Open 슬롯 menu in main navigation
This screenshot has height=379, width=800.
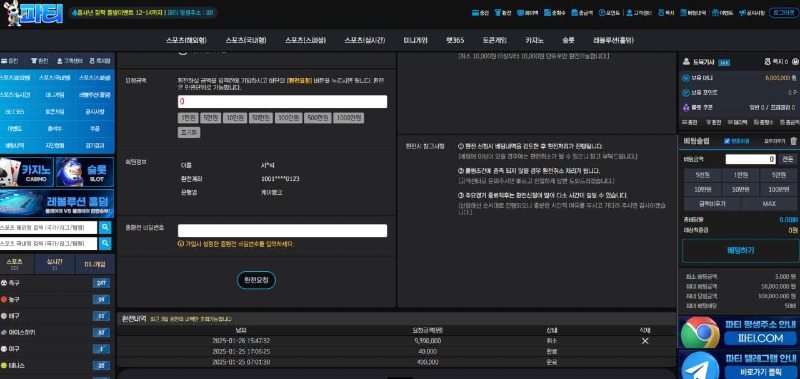(x=568, y=40)
